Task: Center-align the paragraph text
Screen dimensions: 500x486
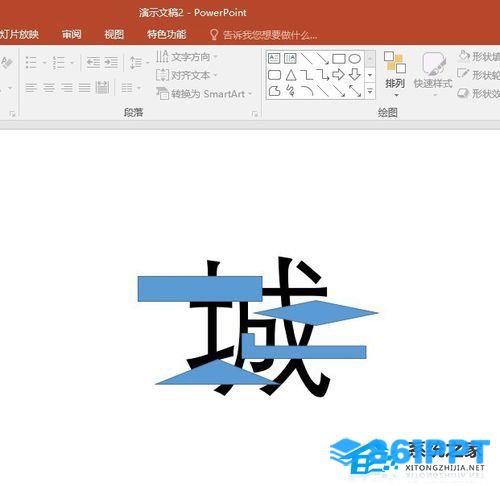Action: (49, 88)
